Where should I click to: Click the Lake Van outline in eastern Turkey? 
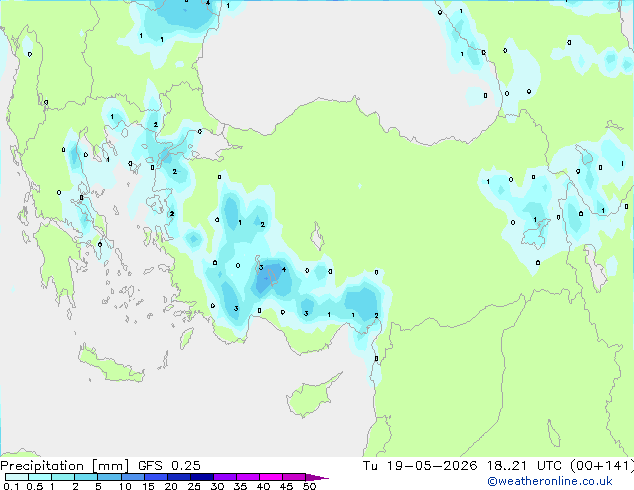pos(535,234)
